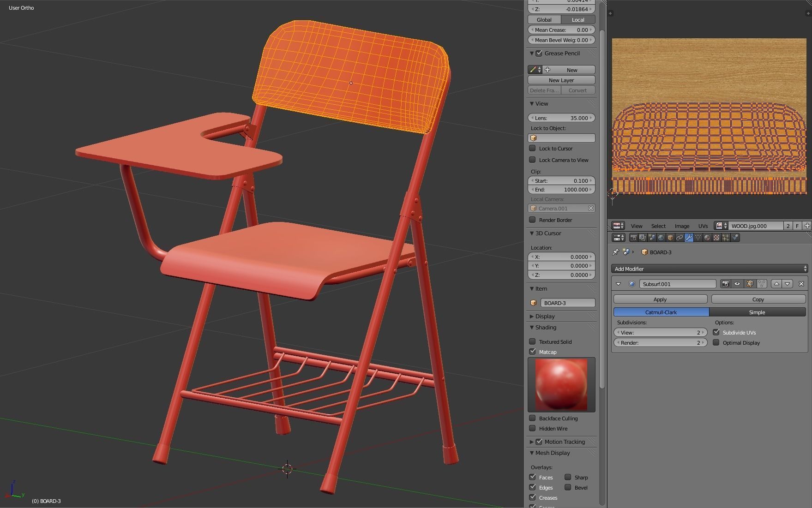Open the Texture properties tab (checker icon)
812x508 pixels.
(716, 238)
